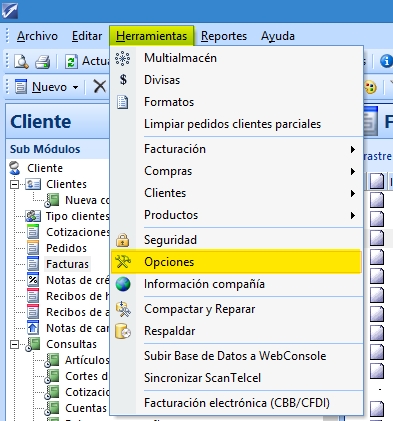Screen dimensions: 393x421
Task: Click the Nuevo toolbar button
Action: (41, 87)
